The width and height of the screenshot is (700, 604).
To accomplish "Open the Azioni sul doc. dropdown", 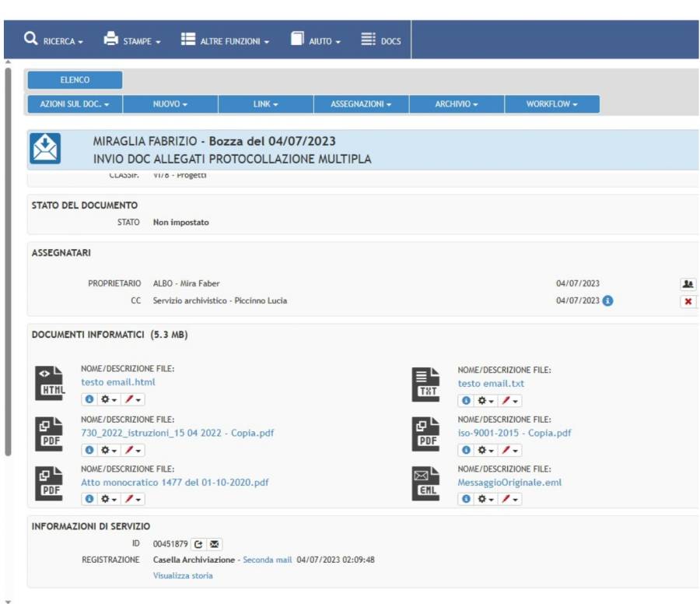I will (x=75, y=104).
